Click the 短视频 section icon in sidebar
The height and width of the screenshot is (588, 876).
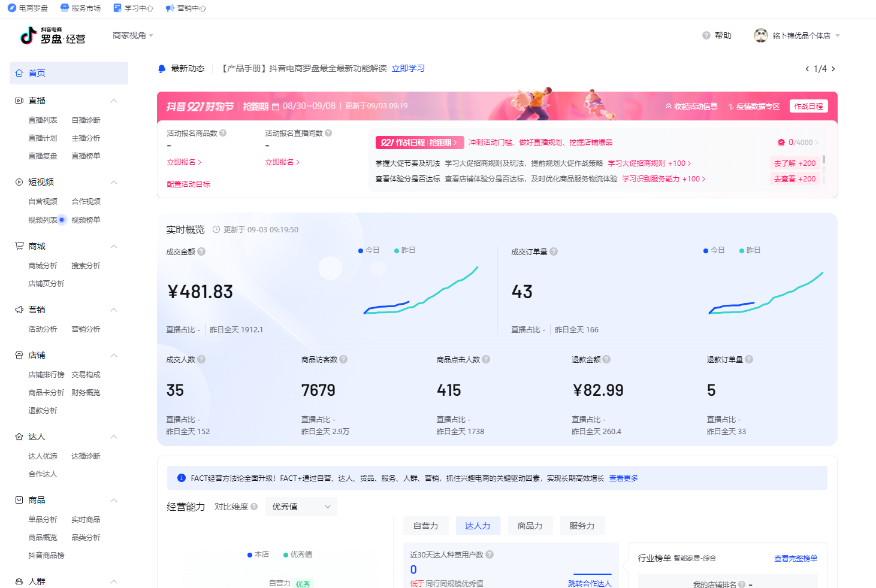(x=19, y=182)
